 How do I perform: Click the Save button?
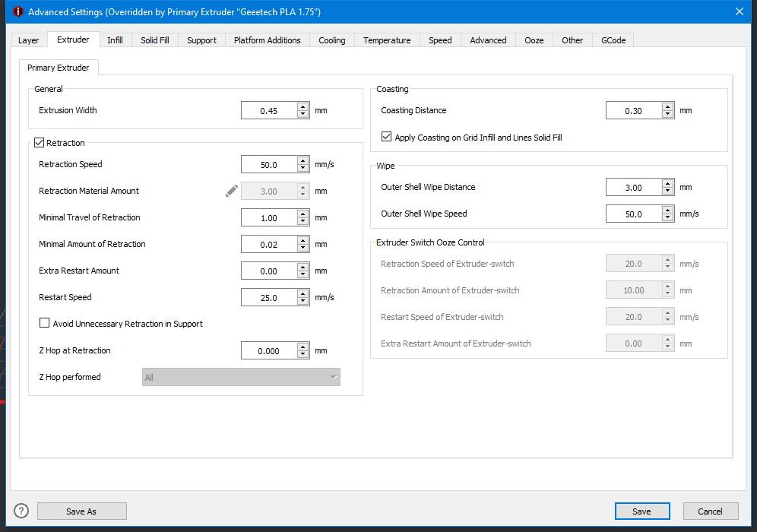pos(642,511)
